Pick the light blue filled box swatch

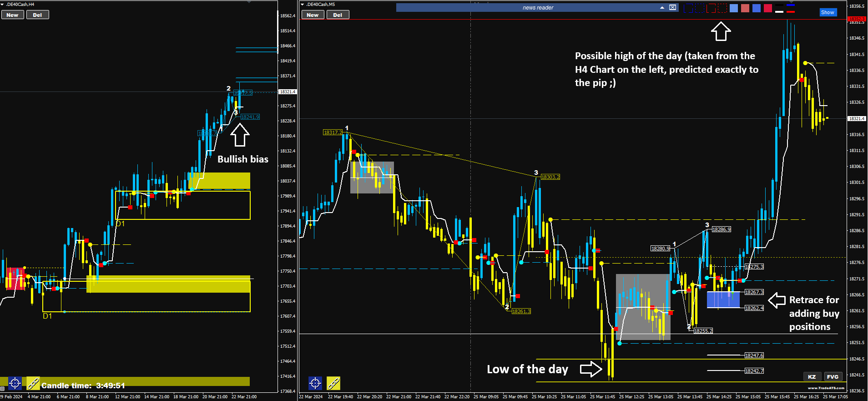[734, 8]
